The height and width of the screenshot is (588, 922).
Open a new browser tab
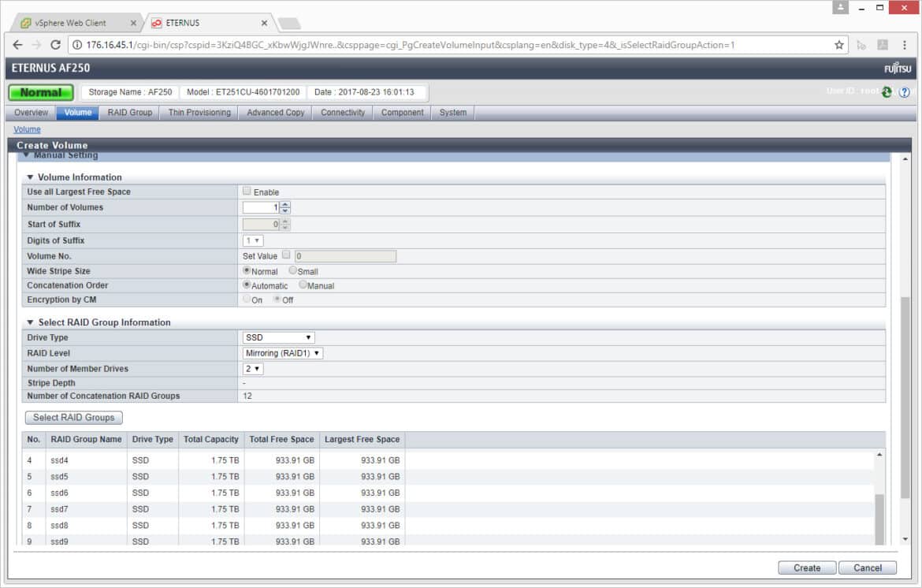click(x=288, y=24)
